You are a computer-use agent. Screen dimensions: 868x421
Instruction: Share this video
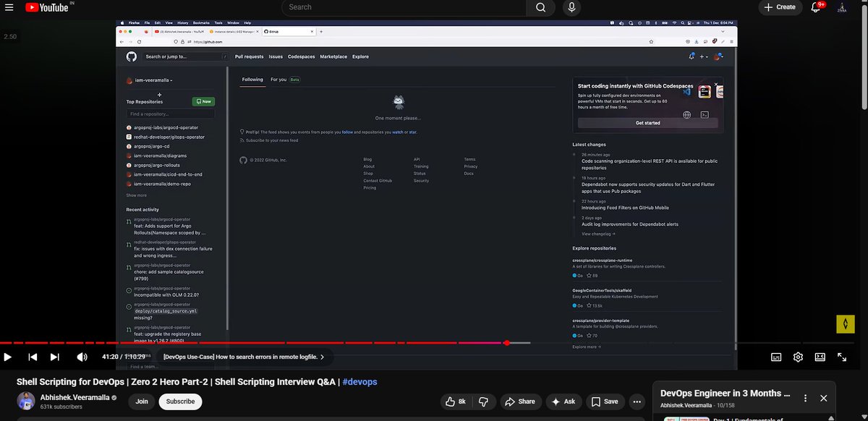click(x=520, y=401)
